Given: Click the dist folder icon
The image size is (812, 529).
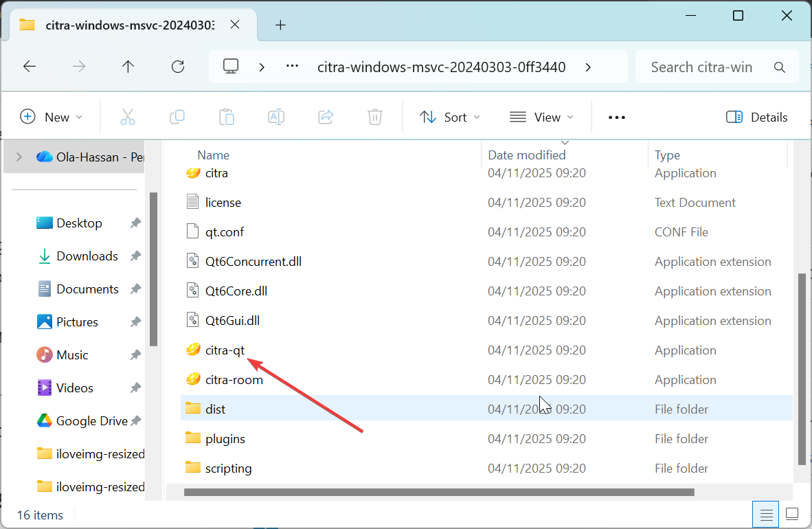Looking at the screenshot, I should click(192, 408).
